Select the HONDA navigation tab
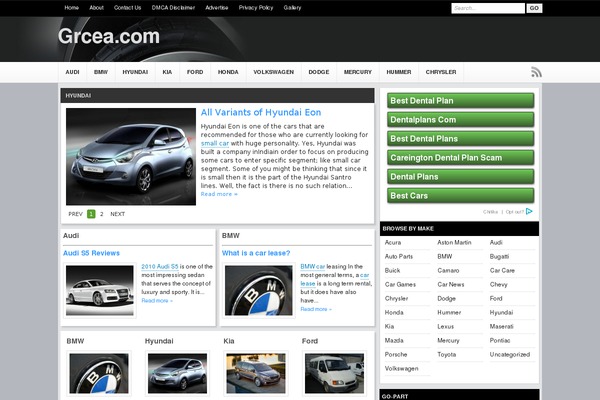The width and height of the screenshot is (600, 400). [228, 72]
